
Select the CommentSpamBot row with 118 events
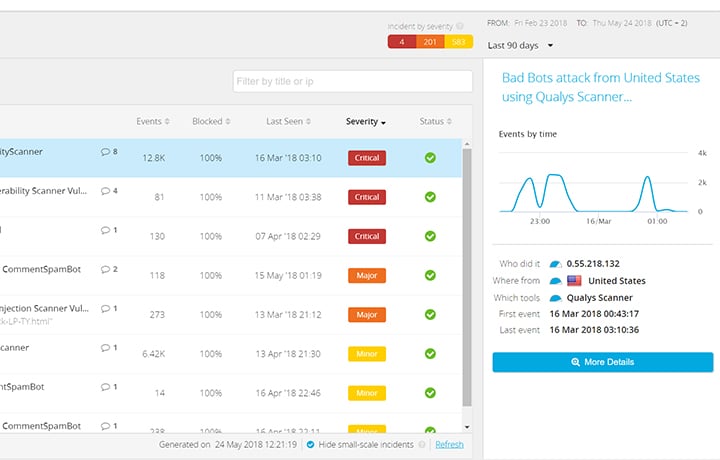coord(41,269)
